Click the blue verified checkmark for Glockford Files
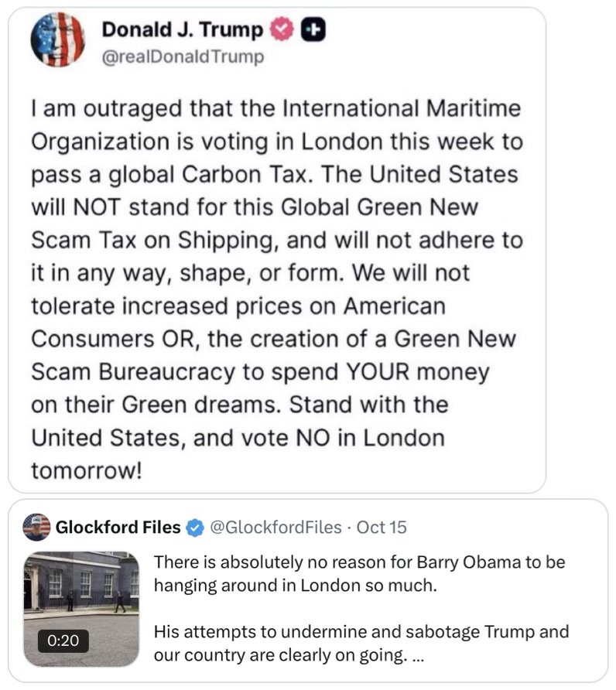The width and height of the screenshot is (616, 690). click(197, 528)
